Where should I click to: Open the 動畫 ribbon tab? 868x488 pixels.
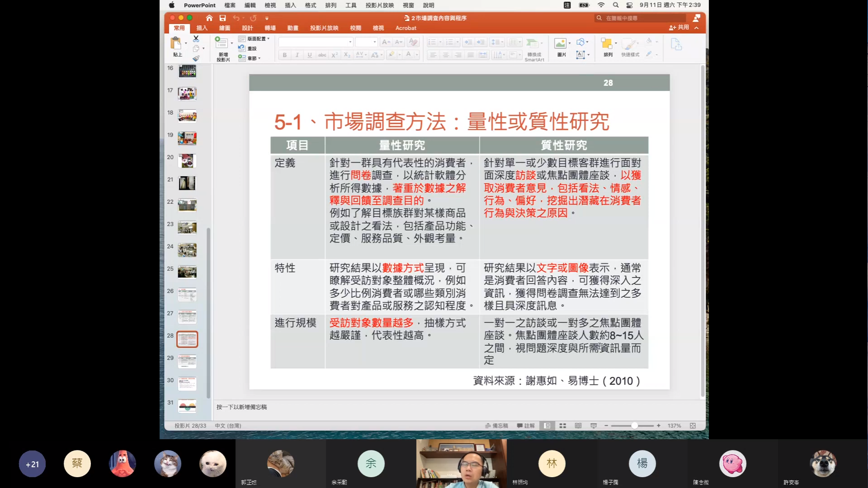coord(293,28)
